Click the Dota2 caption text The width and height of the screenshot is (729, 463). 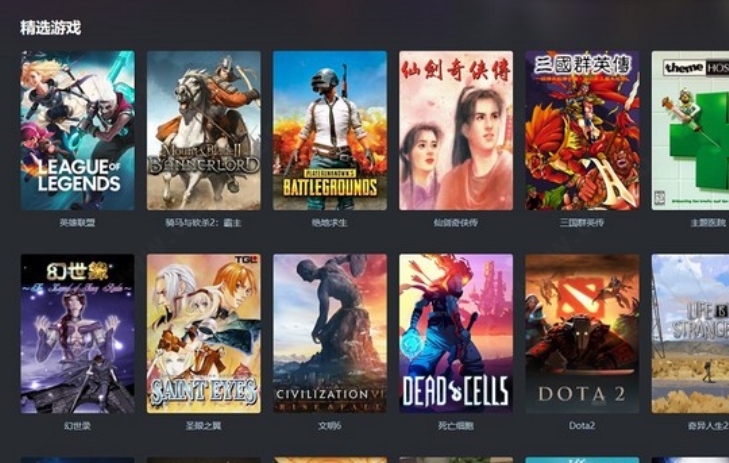tap(582, 425)
